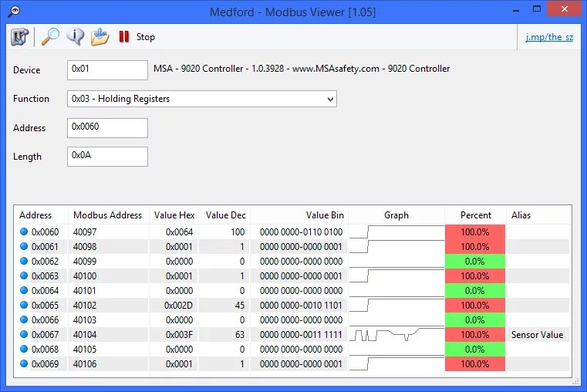The height and width of the screenshot is (392, 587).
Task: Click blue dot icon for row 0x0061
Action: (24, 246)
